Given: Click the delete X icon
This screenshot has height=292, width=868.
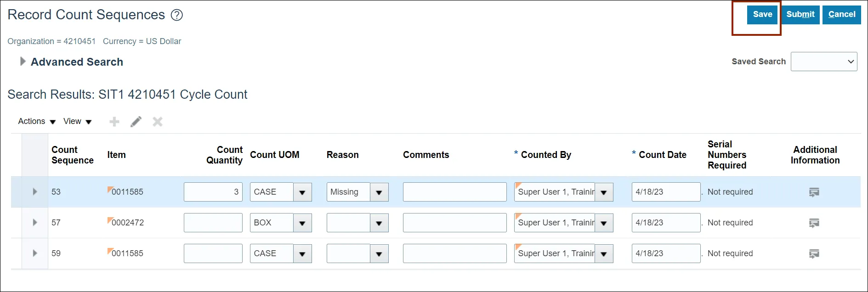Looking at the screenshot, I should (x=158, y=122).
